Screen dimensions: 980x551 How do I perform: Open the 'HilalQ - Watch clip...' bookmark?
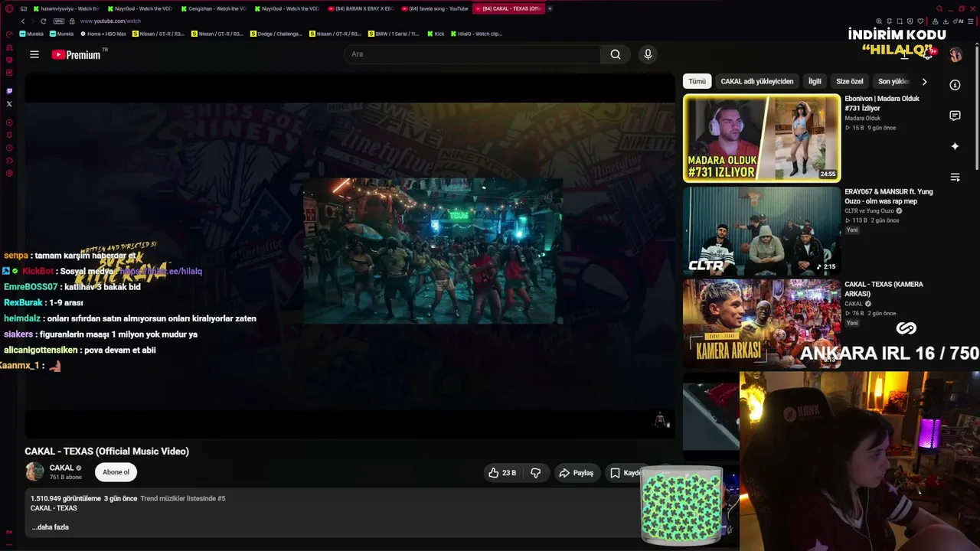[477, 34]
